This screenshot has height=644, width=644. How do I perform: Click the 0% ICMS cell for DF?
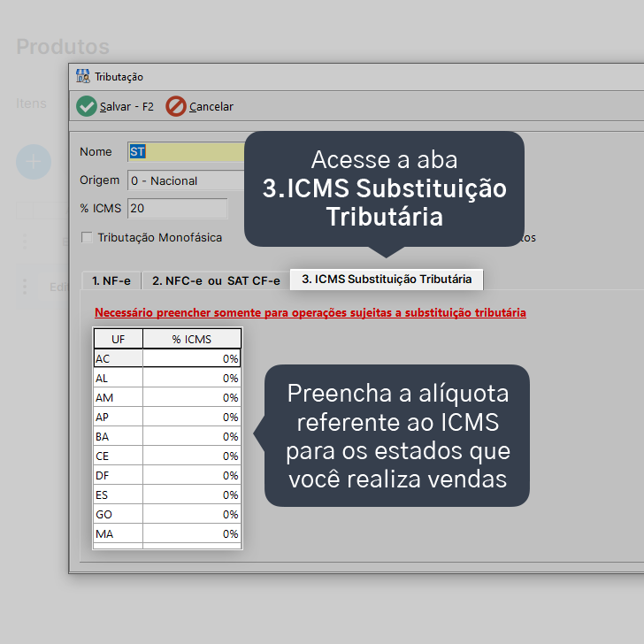pyautogui.click(x=192, y=475)
